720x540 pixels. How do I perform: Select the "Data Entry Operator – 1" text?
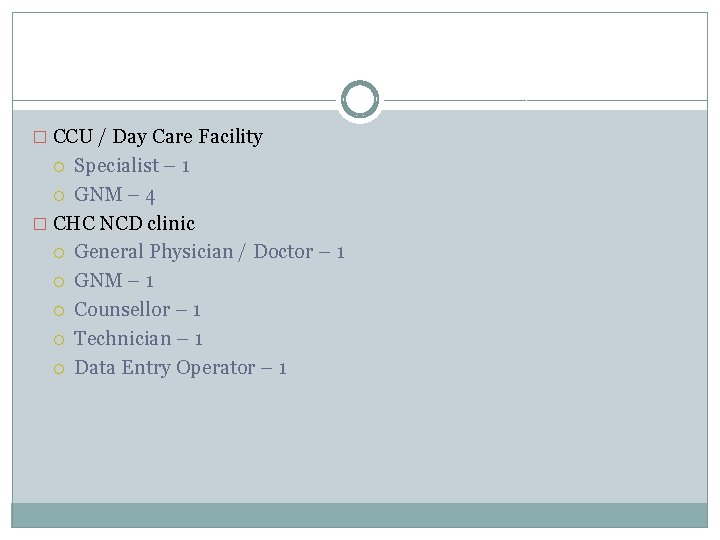pyautogui.click(x=181, y=368)
